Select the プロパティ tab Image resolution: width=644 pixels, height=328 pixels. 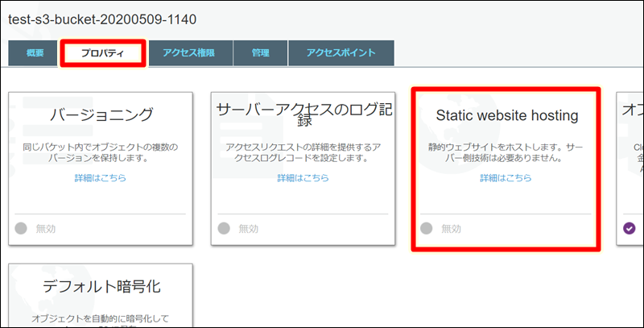[103, 53]
